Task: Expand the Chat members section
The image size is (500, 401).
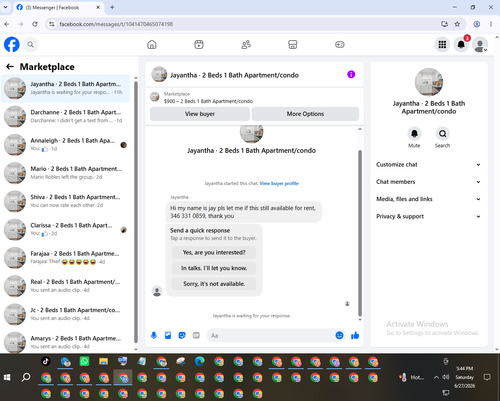Action: pyautogui.click(x=428, y=182)
